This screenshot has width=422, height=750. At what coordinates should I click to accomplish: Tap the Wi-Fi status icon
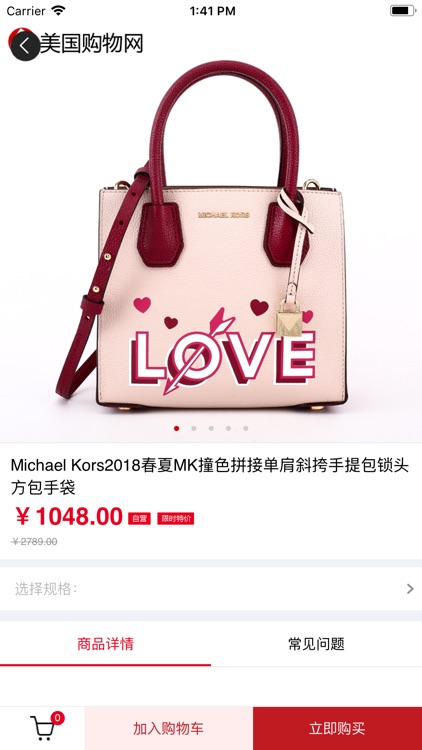(58, 11)
